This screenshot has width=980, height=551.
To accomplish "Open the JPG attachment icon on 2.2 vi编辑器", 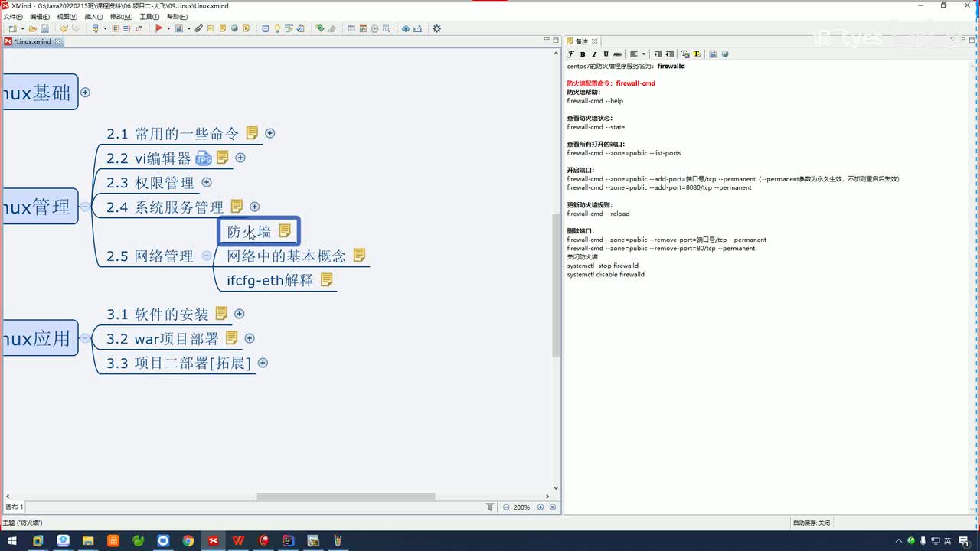I will 204,158.
